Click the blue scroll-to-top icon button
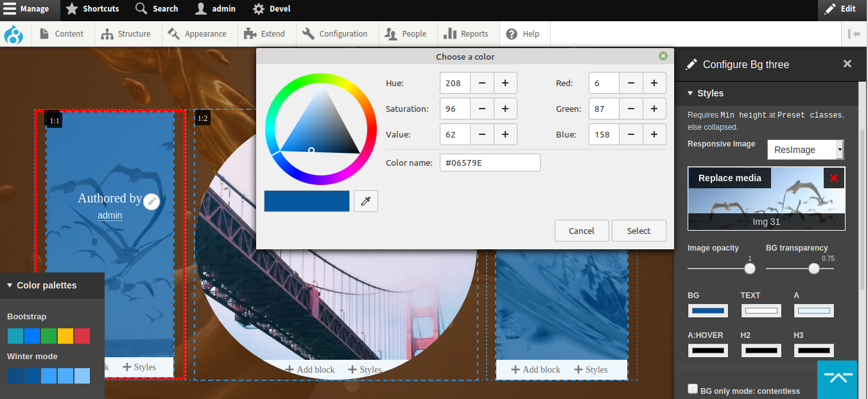 [837, 379]
